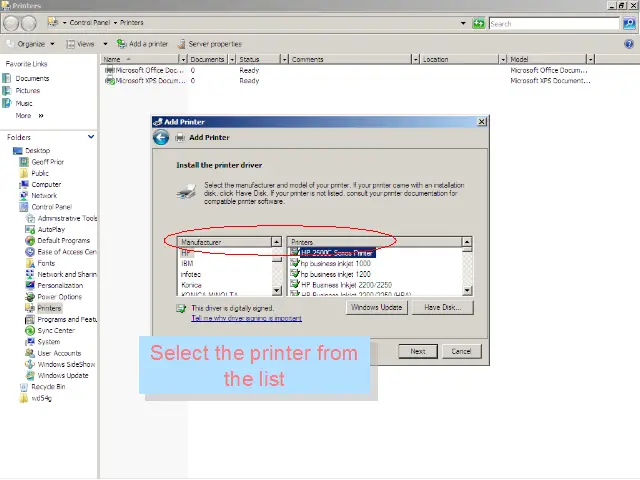
Task: Open Programs and Features icon
Action: point(30,319)
